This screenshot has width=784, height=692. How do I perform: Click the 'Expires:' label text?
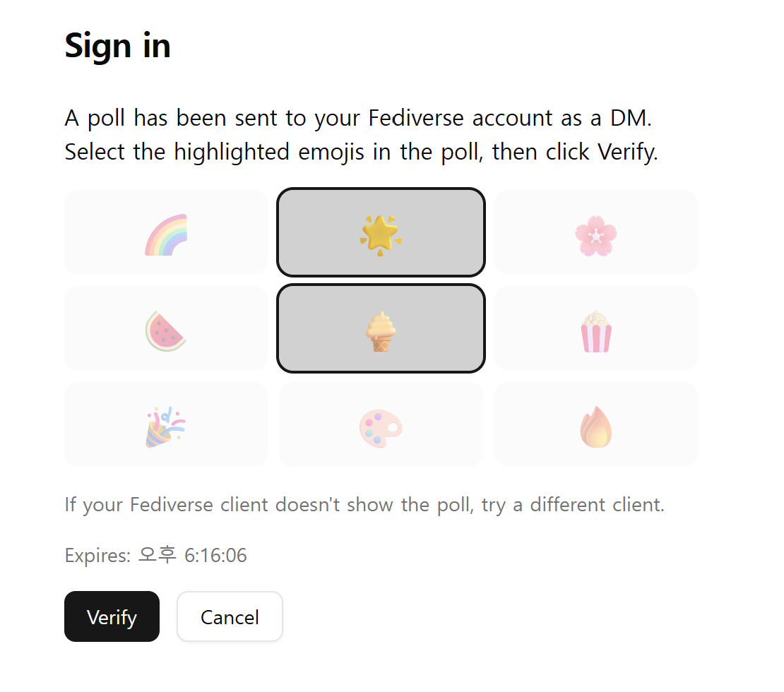tap(97, 556)
